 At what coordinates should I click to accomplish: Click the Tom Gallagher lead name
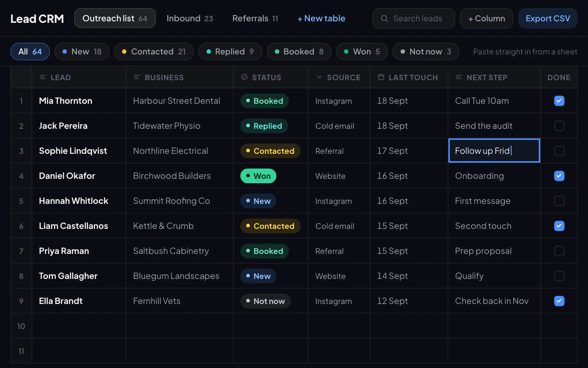click(68, 276)
